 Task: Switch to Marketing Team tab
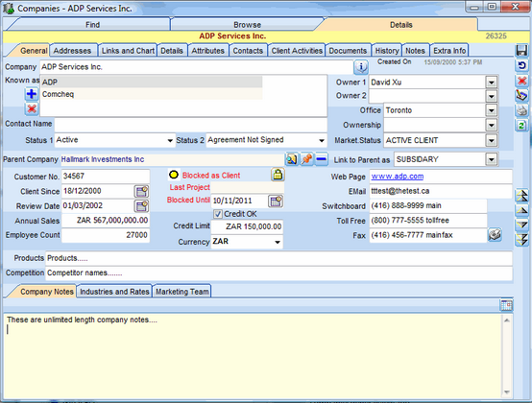click(182, 292)
